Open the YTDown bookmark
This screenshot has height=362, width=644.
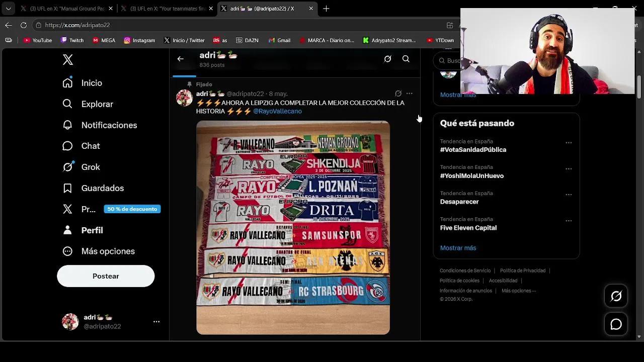(x=440, y=40)
